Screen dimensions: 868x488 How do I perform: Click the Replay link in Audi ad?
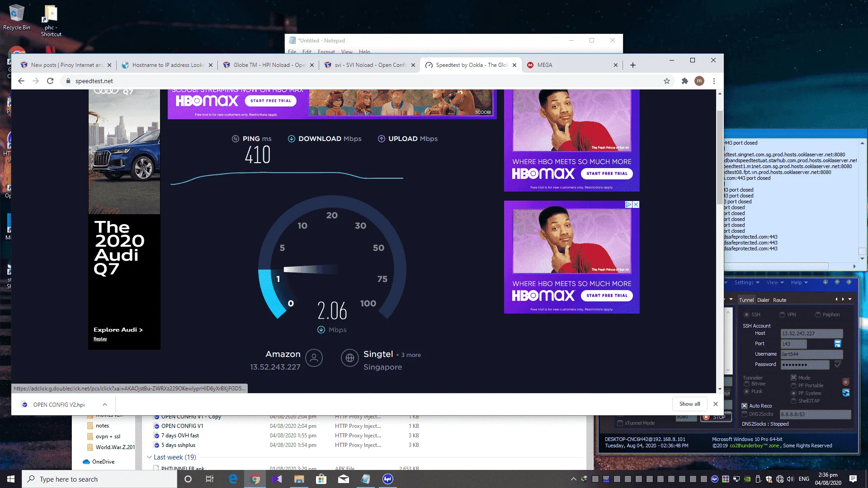100,339
